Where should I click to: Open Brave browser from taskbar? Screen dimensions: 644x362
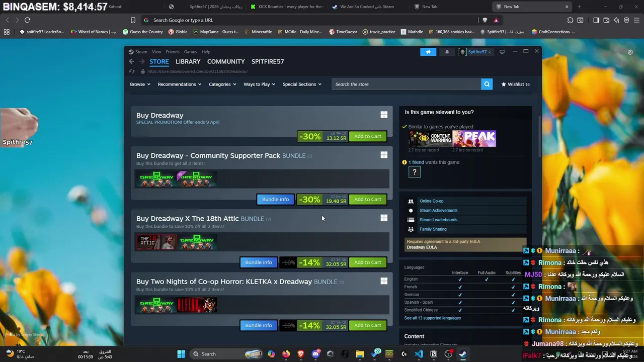(301, 354)
